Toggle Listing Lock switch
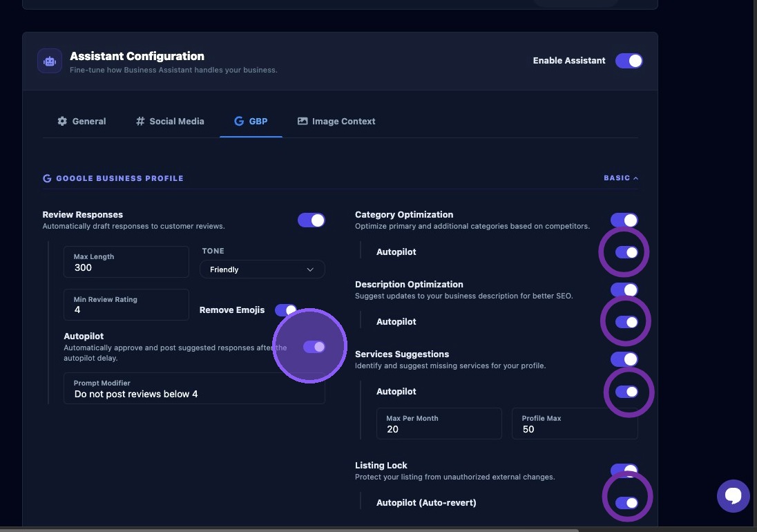The width and height of the screenshot is (757, 532). click(x=624, y=471)
